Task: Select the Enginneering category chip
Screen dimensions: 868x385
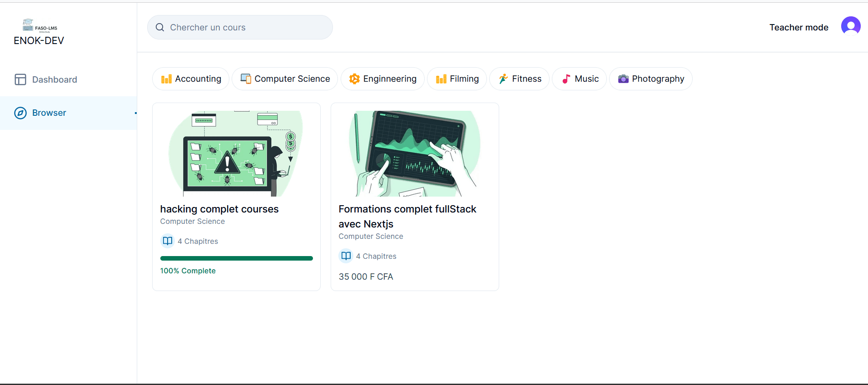Action: [382, 79]
